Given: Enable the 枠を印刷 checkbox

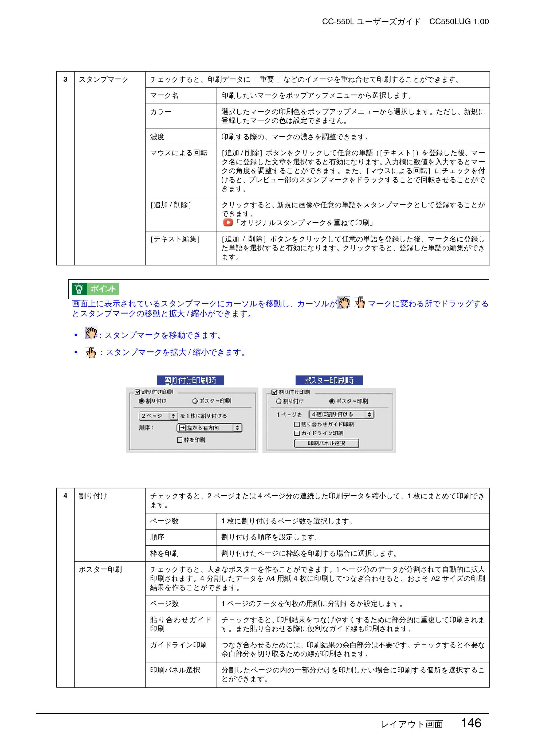Looking at the screenshot, I should [x=180, y=440].
